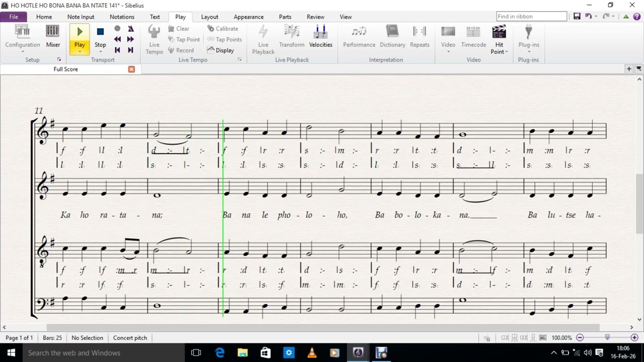Open the Plug-ins dropdown

click(x=528, y=39)
